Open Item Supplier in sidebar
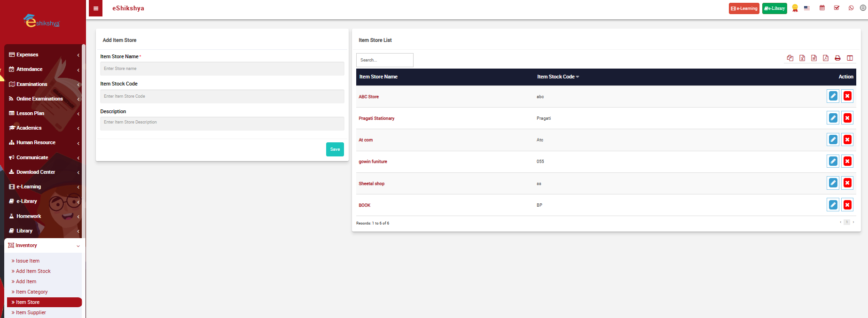This screenshot has width=868, height=318. click(x=31, y=312)
